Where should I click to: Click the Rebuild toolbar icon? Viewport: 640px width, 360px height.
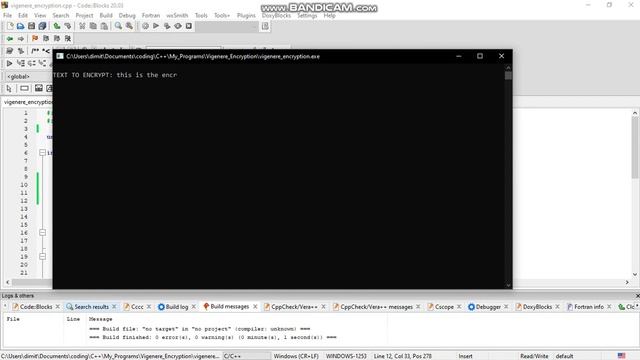coord(178,26)
